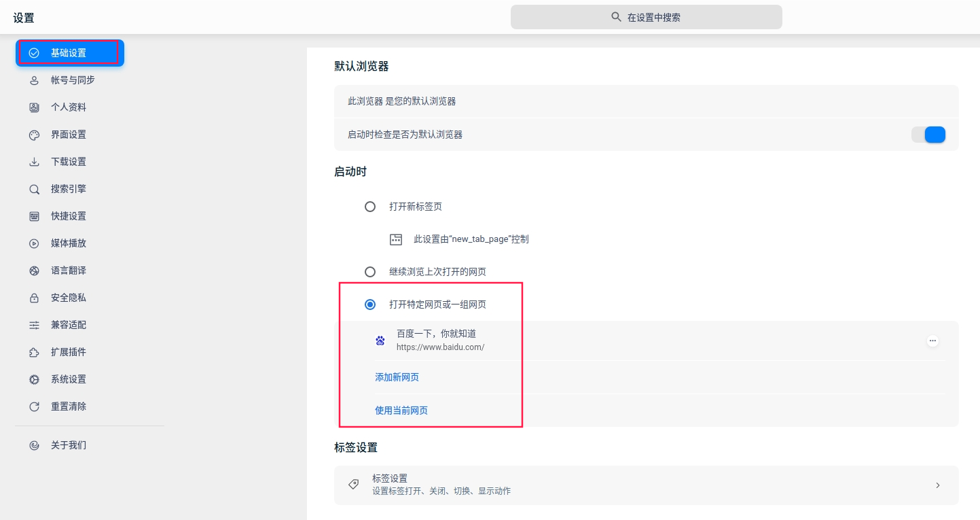Click the 基础设置 checkmark icon
Image resolution: width=980 pixels, height=520 pixels.
point(34,53)
